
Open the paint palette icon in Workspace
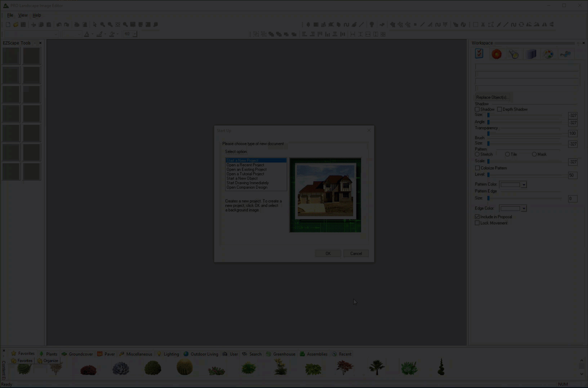pyautogui.click(x=548, y=54)
